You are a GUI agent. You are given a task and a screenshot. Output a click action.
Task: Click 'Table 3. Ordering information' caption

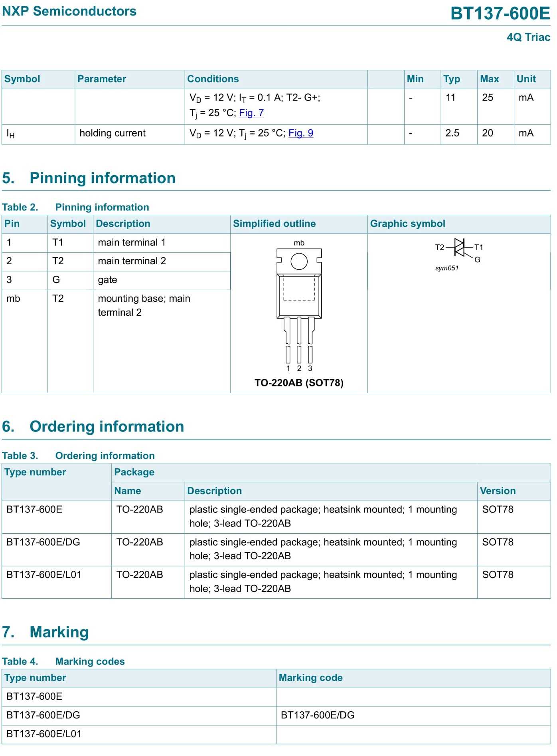(x=78, y=455)
